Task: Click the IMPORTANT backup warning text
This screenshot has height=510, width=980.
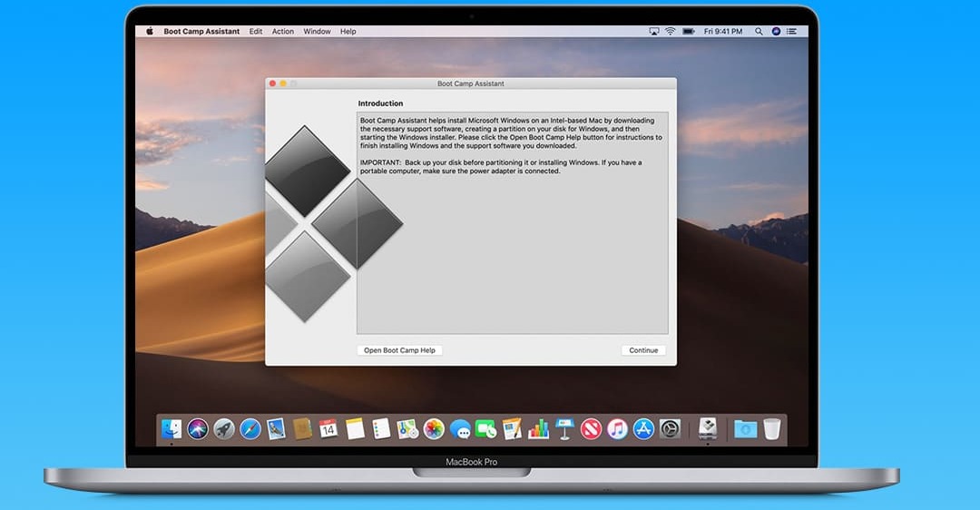Action: [x=501, y=167]
